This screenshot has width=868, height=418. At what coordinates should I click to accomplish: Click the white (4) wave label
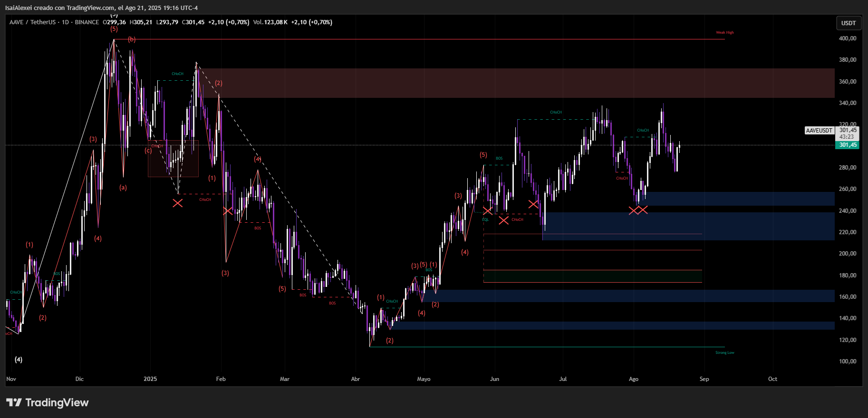point(19,360)
